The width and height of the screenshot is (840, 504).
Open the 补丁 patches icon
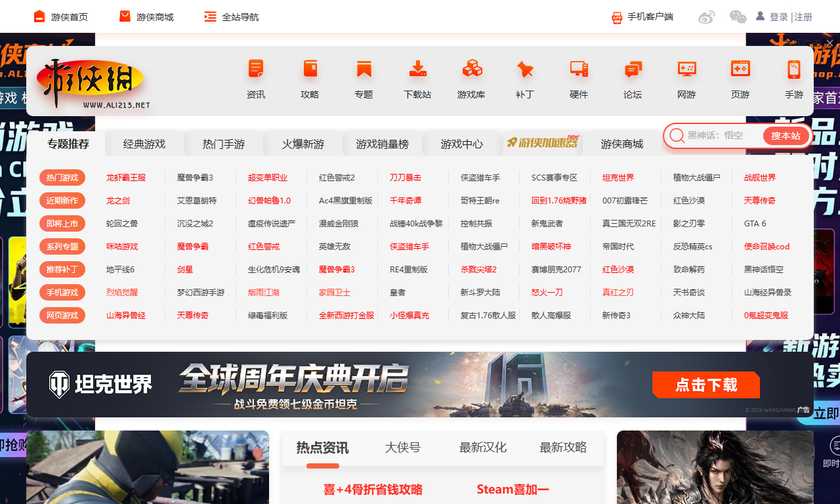(x=525, y=69)
